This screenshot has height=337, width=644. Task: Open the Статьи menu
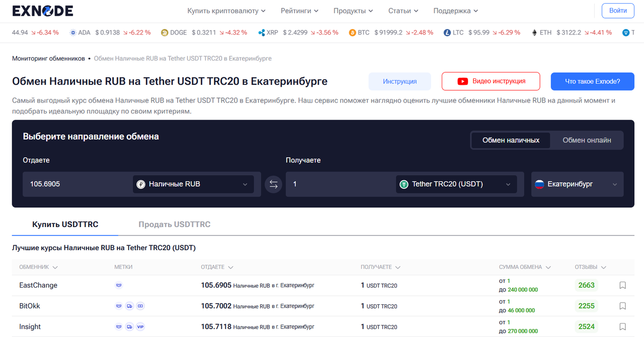(403, 11)
